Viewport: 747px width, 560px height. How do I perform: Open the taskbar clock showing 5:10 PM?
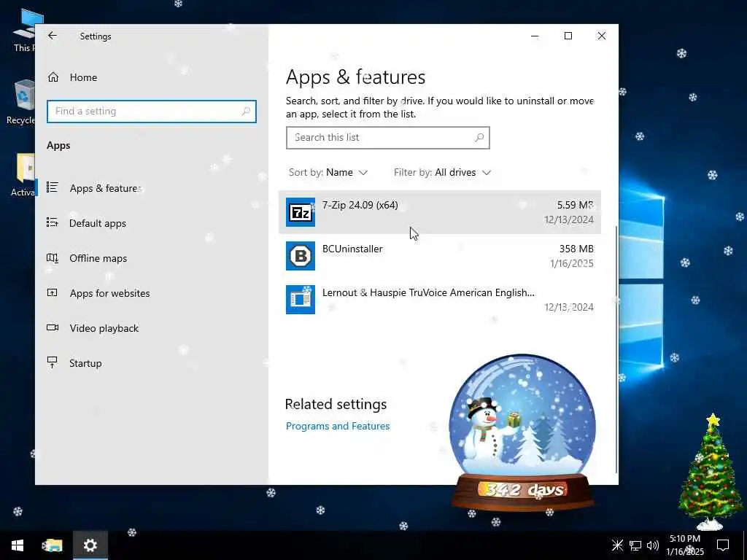click(x=685, y=545)
